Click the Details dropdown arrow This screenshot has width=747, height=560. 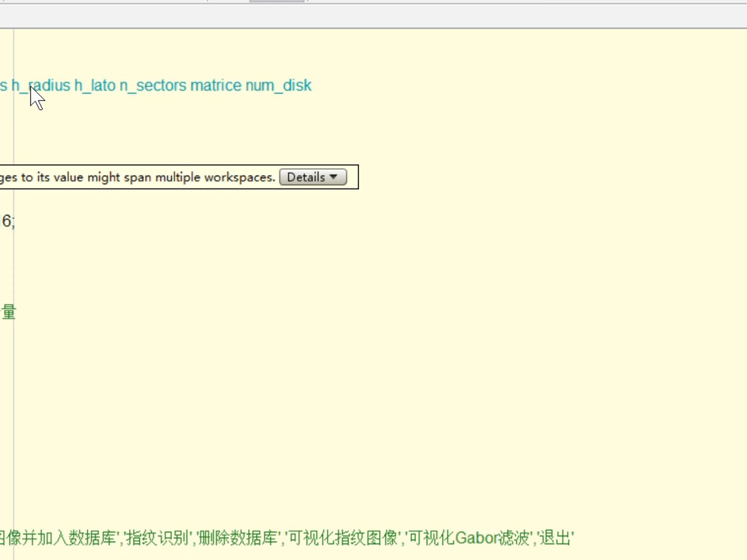click(x=334, y=177)
